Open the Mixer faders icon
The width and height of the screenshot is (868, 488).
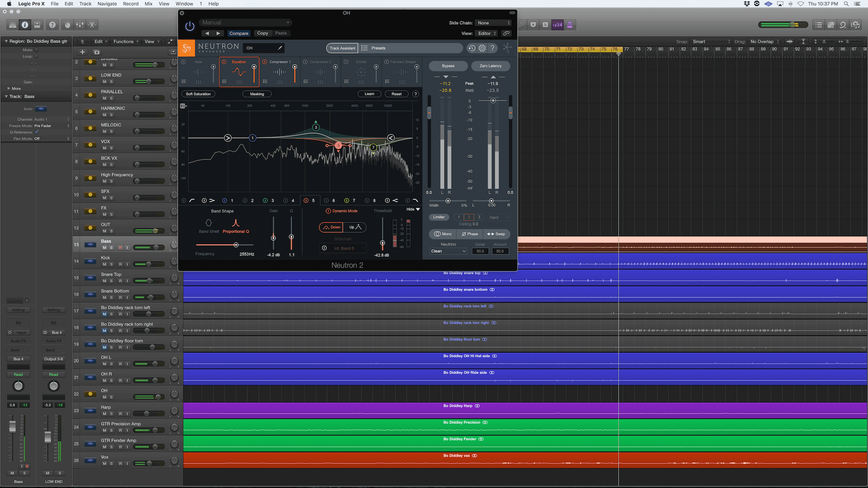pyautogui.click(x=80, y=25)
